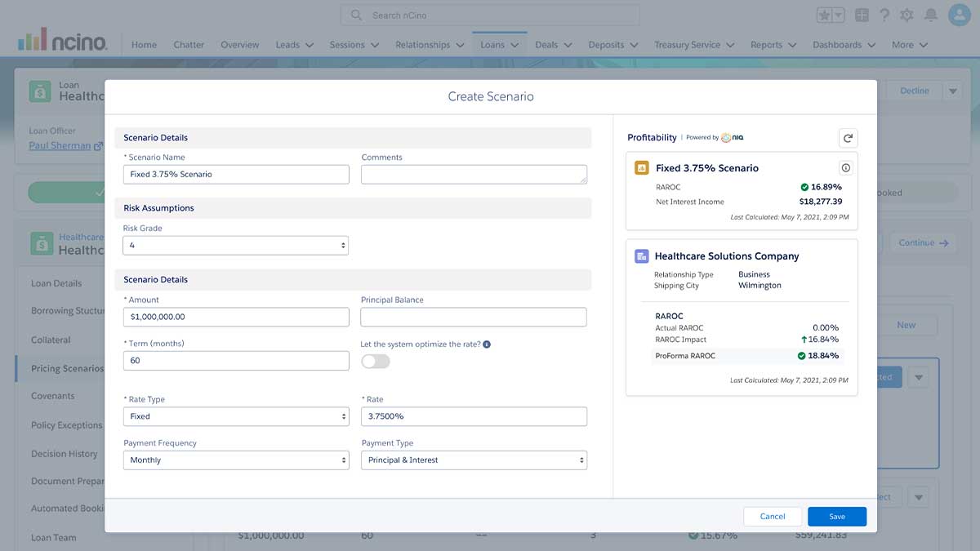
Task: Save the scenario
Action: (837, 516)
